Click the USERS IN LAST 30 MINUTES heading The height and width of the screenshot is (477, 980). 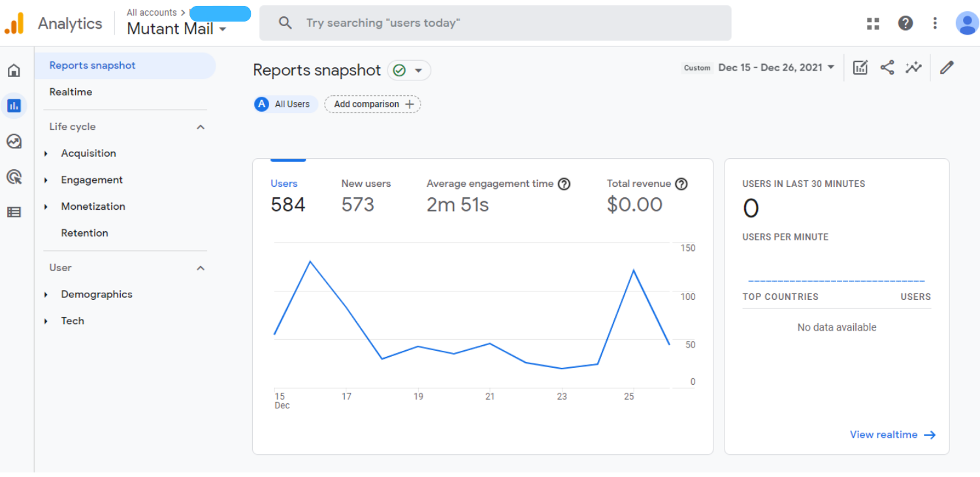pyautogui.click(x=804, y=184)
